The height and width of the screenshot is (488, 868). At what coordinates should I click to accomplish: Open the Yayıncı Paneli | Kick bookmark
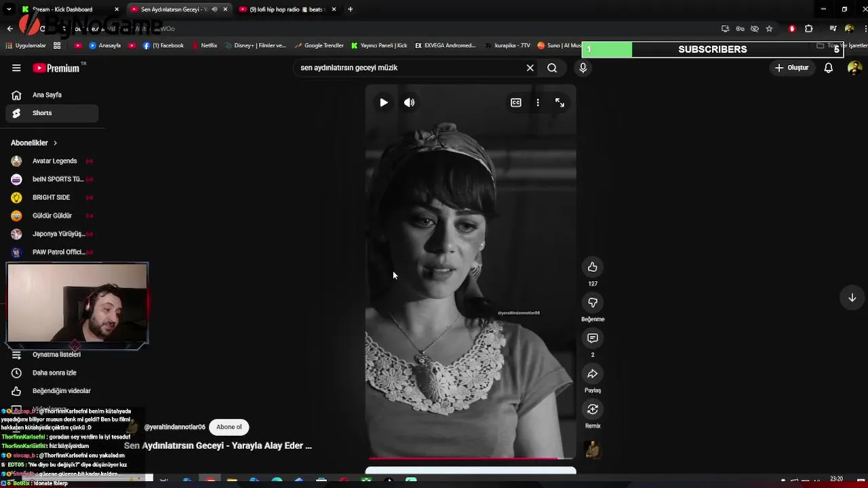coord(379,45)
